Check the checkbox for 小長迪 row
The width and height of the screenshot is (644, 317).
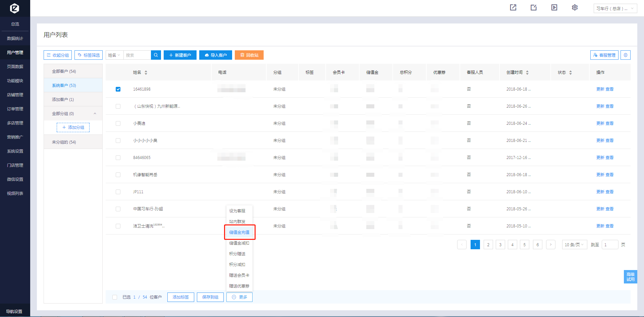tap(118, 123)
